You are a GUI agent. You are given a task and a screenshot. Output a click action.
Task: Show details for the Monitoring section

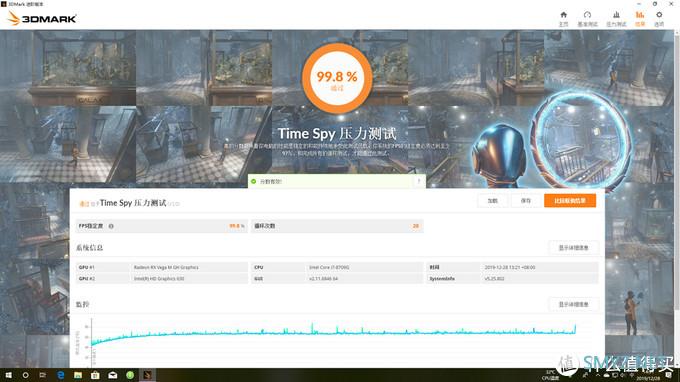573,304
